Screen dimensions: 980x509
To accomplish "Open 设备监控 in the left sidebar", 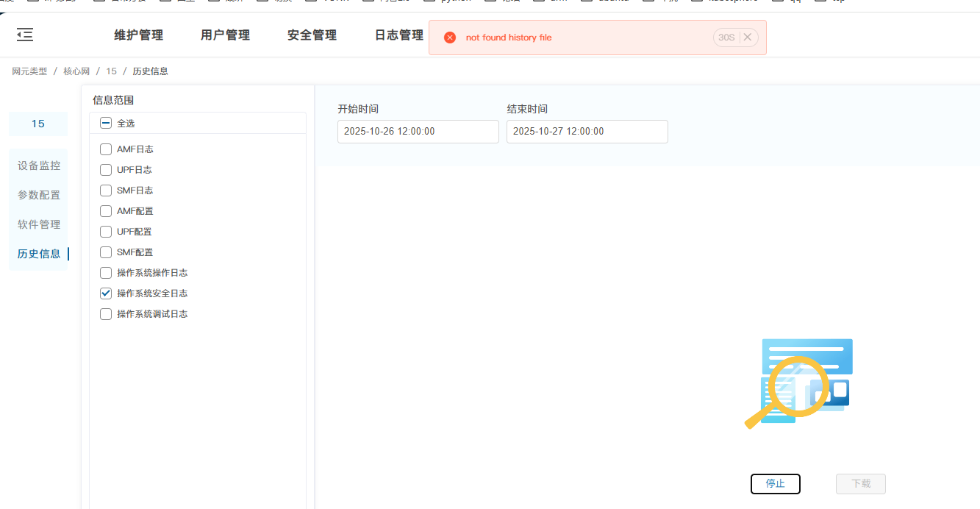I will (x=39, y=165).
